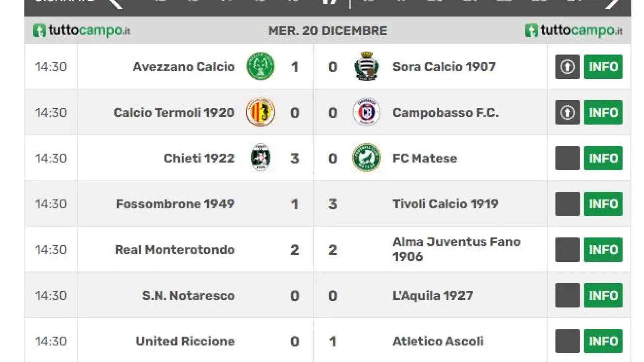Screen dimensions: 644x362
Task: Click the FC Matese team crest
Action: tap(367, 158)
